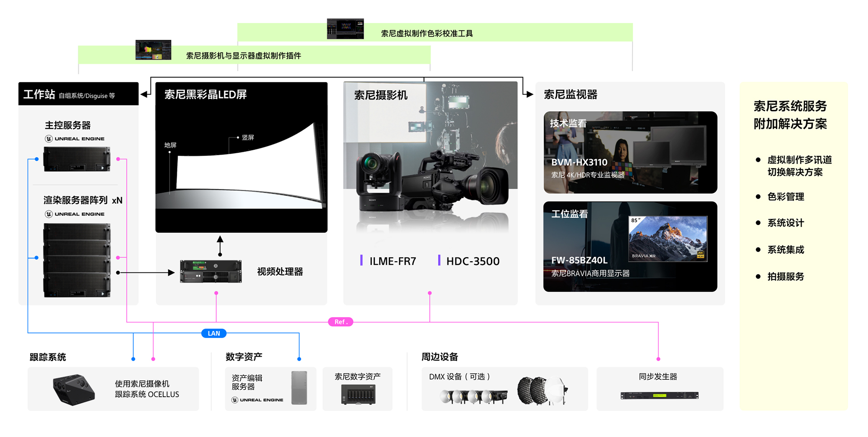
Task: Click the Sony digital assets storage device
Action: point(358,394)
